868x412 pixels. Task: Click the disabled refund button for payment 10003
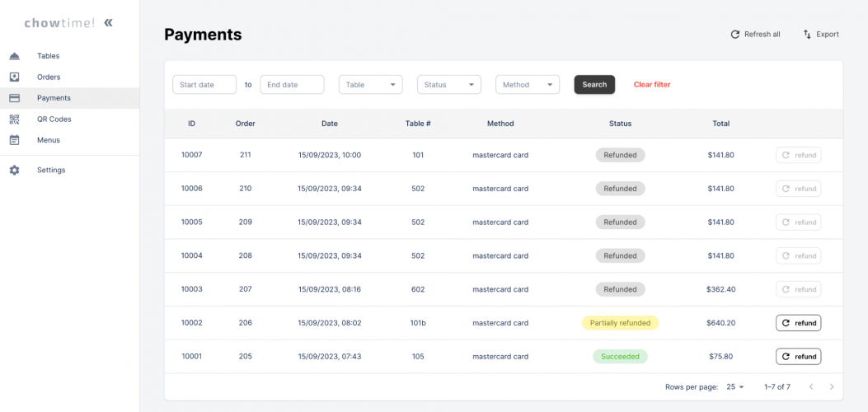pos(798,289)
